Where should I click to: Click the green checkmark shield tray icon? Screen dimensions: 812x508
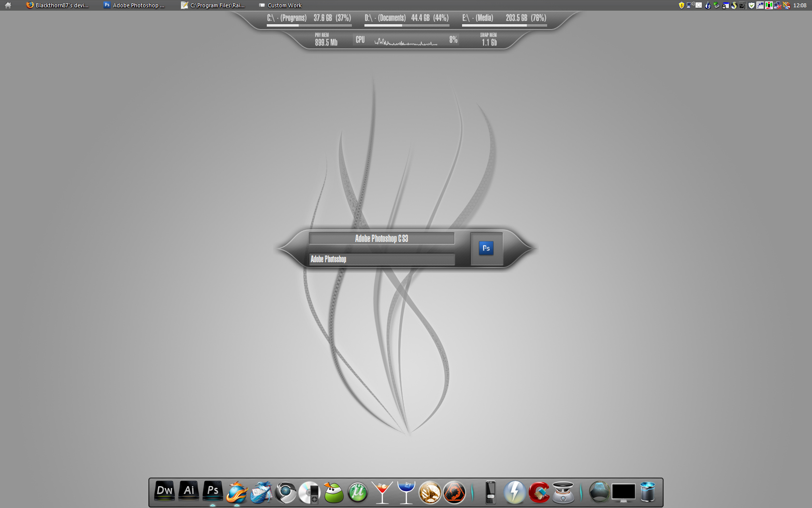pos(752,5)
